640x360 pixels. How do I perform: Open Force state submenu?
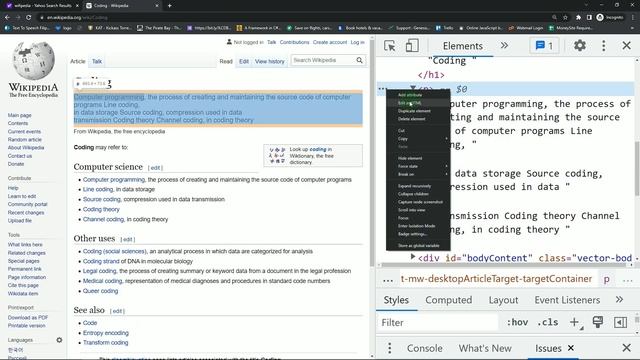pyautogui.click(x=418, y=166)
